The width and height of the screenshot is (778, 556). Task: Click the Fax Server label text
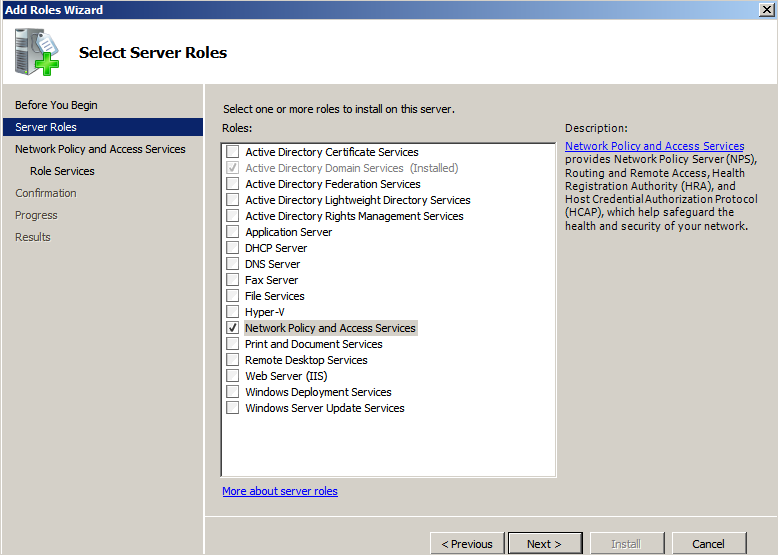[271, 280]
